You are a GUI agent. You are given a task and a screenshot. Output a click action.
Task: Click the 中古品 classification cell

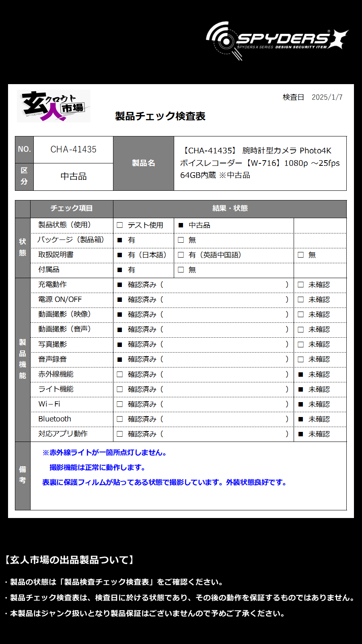pos(73,176)
